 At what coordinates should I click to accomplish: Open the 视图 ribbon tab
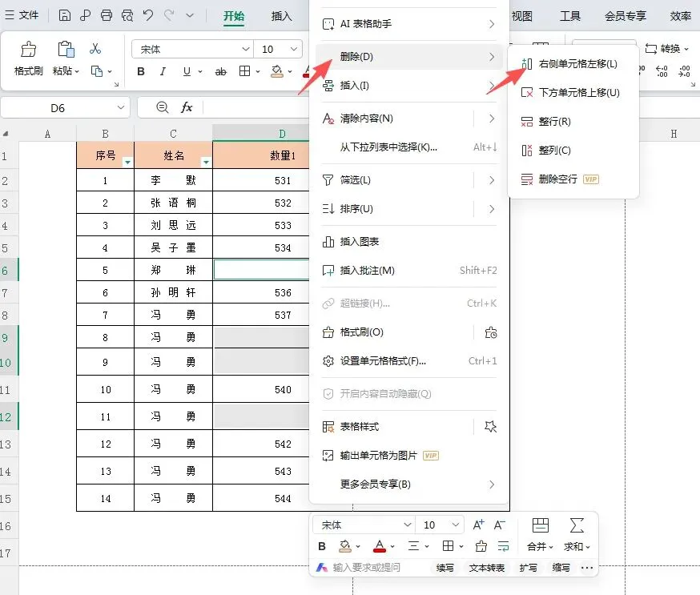coord(521,16)
